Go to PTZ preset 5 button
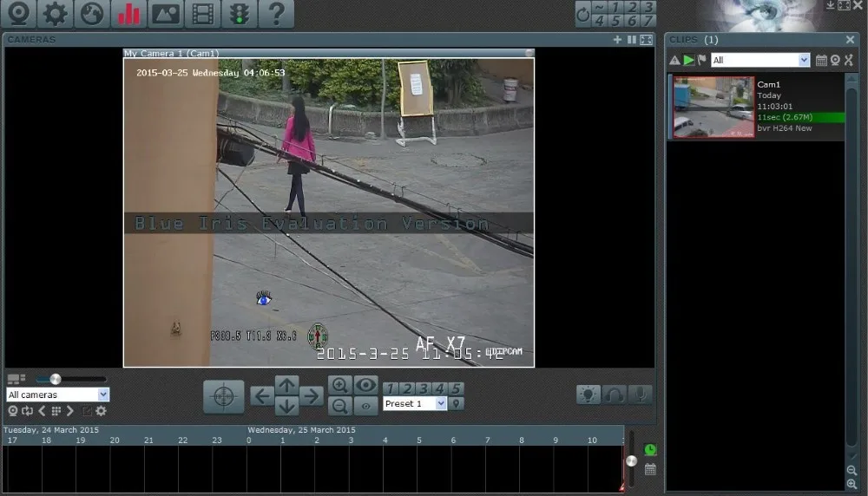868x496 pixels. (456, 388)
